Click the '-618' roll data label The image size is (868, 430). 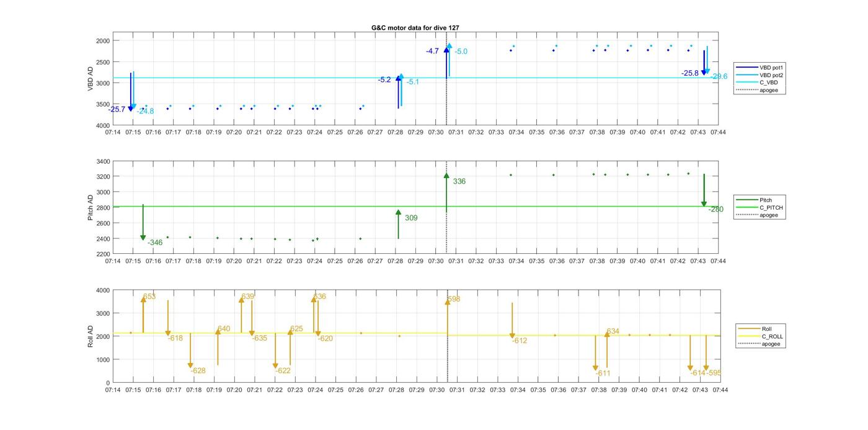point(175,338)
